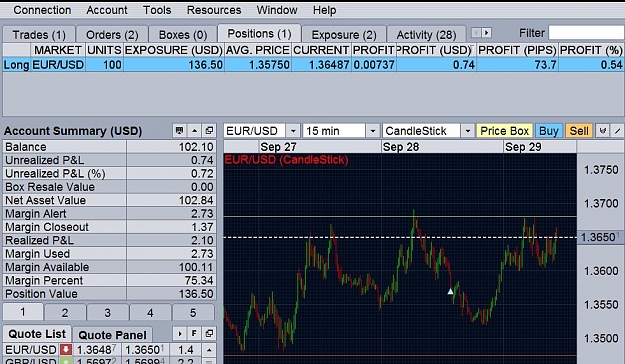Detach the Quote List panel into a window
The width and height of the screenshot is (625, 364).
(209, 333)
